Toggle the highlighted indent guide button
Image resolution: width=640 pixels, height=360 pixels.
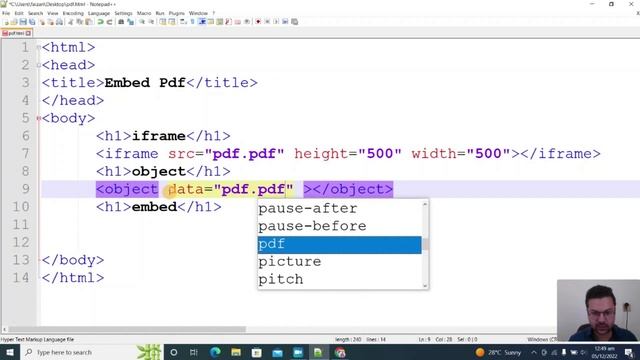[x=202, y=22]
